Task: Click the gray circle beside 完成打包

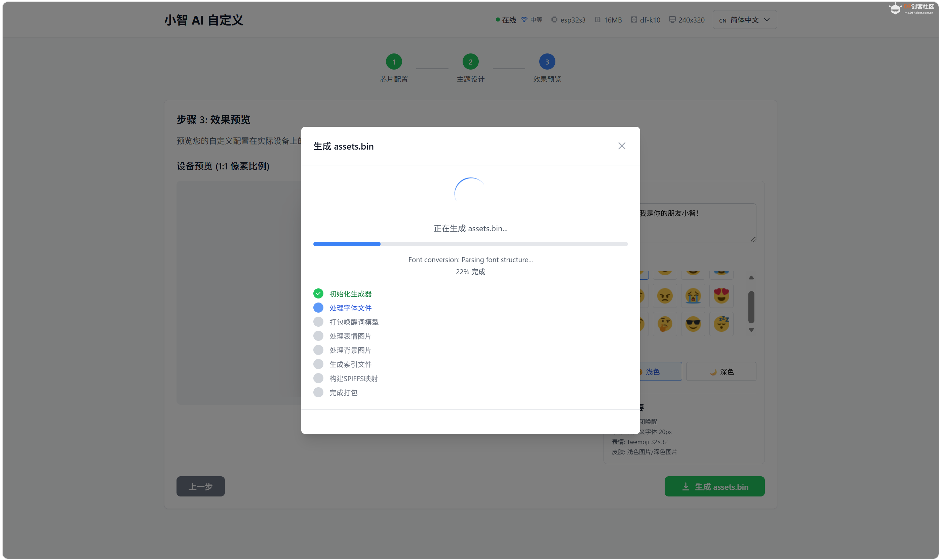Action: click(x=318, y=393)
